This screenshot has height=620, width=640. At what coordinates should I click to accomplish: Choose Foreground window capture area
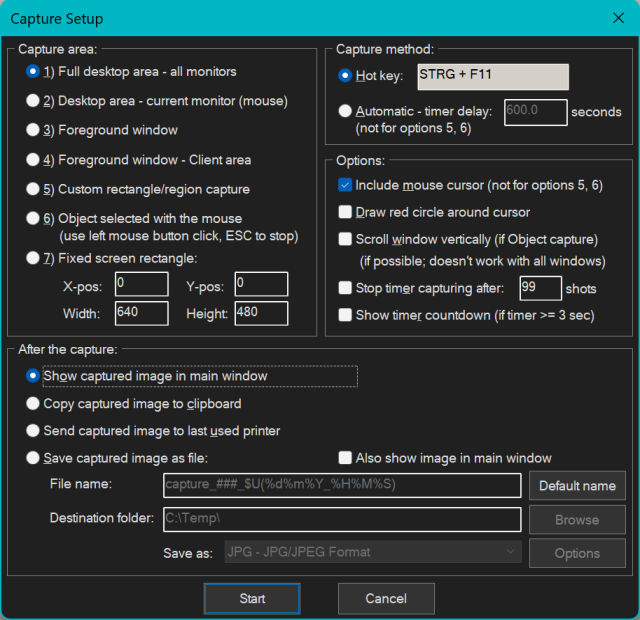pyautogui.click(x=34, y=130)
